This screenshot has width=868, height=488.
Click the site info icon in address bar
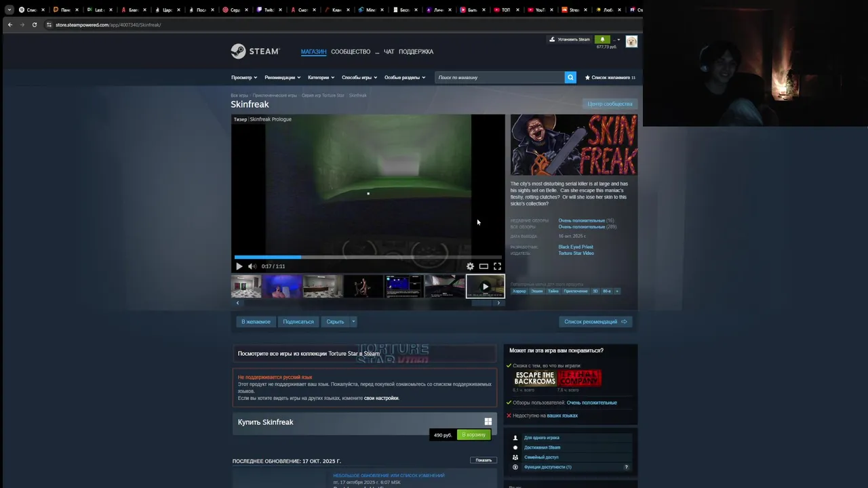point(49,24)
